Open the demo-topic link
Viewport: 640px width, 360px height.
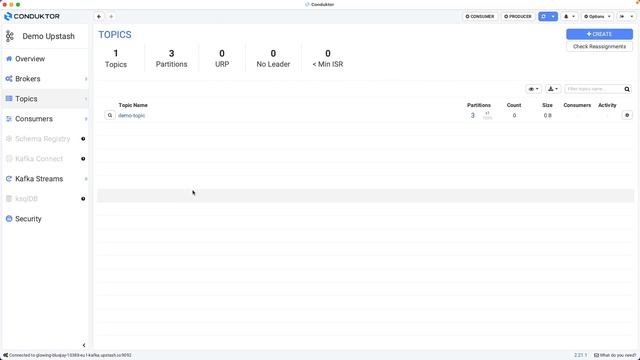131,116
